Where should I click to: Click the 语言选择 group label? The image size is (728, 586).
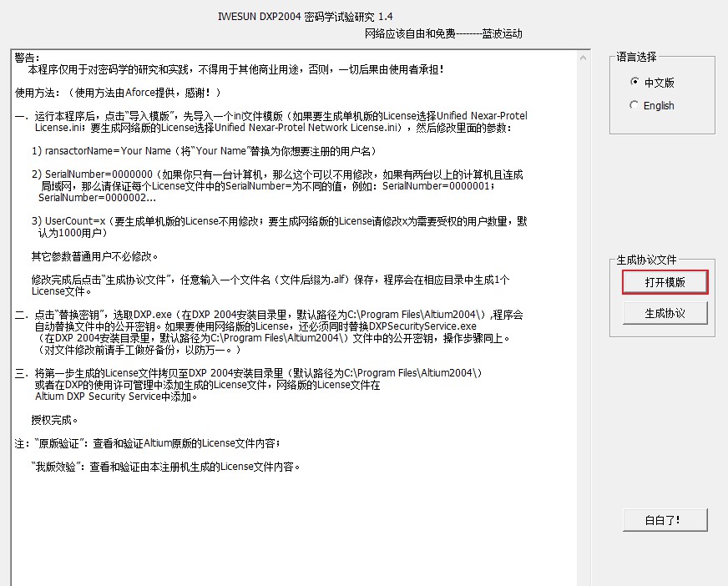636,57
